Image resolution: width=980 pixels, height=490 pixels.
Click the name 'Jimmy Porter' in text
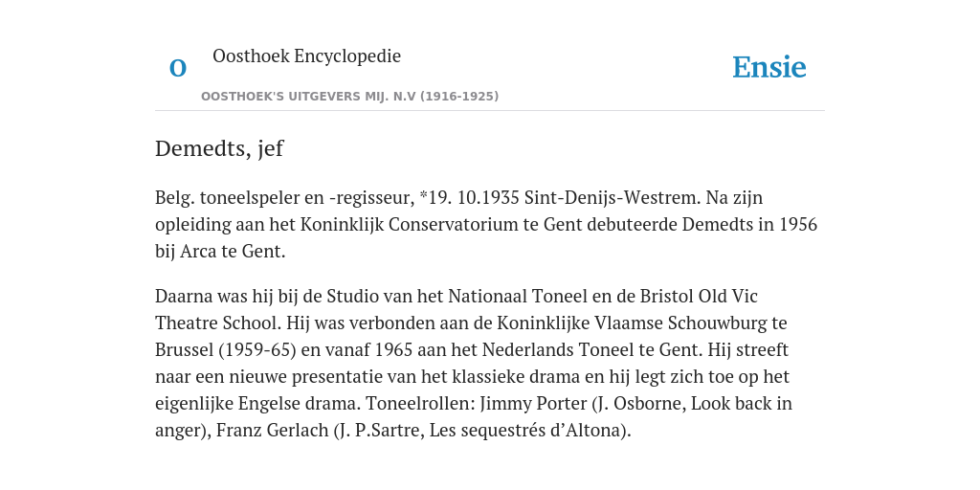pyautogui.click(x=533, y=404)
